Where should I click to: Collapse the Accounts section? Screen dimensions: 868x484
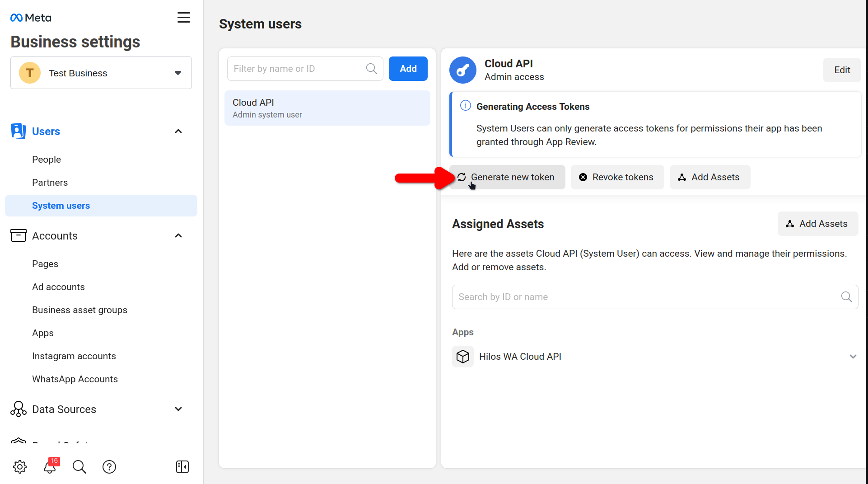tap(178, 236)
